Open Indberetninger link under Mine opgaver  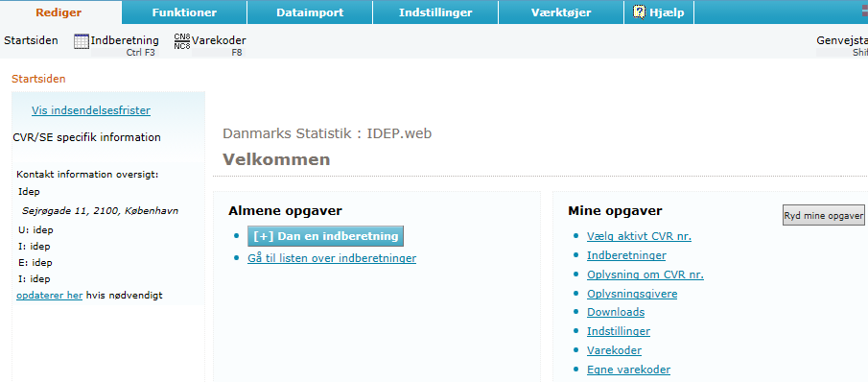click(626, 255)
